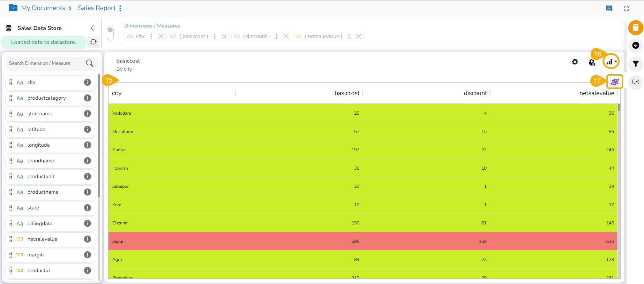Click the My Documents breadcrumb link

tap(43, 8)
